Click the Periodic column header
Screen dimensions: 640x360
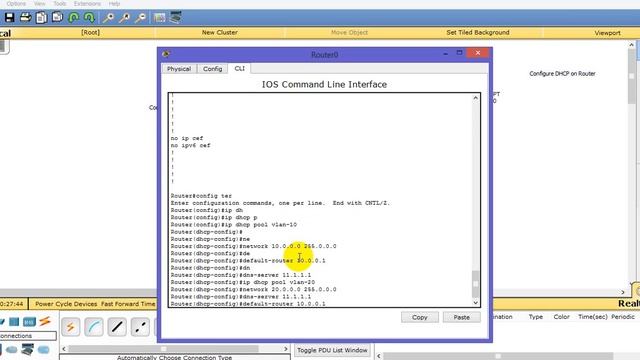pyautogui.click(x=623, y=317)
